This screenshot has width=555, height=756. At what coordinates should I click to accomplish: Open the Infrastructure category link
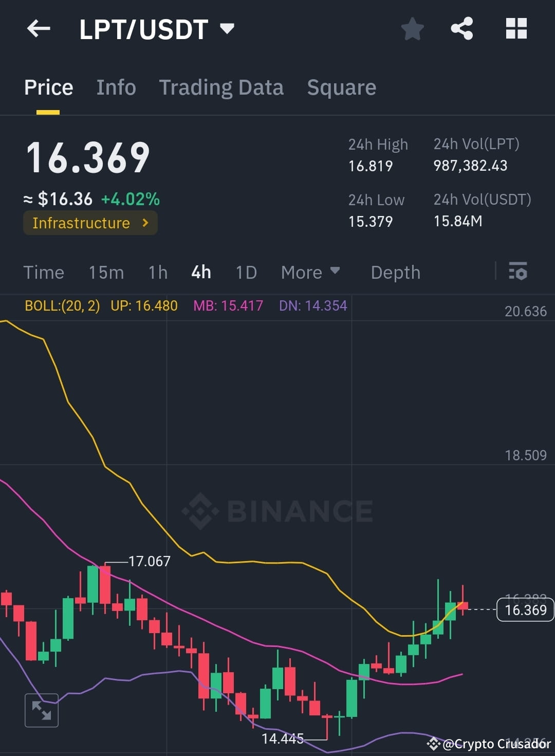click(90, 223)
